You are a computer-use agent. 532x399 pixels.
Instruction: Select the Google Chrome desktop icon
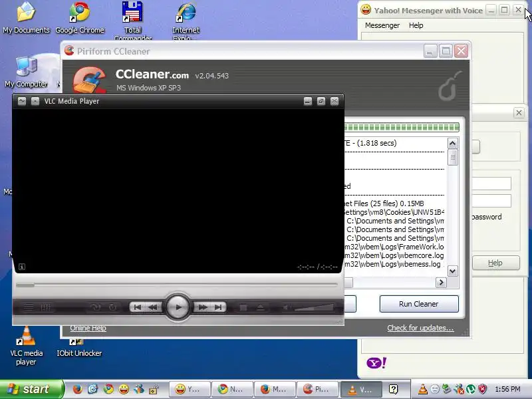(80, 18)
